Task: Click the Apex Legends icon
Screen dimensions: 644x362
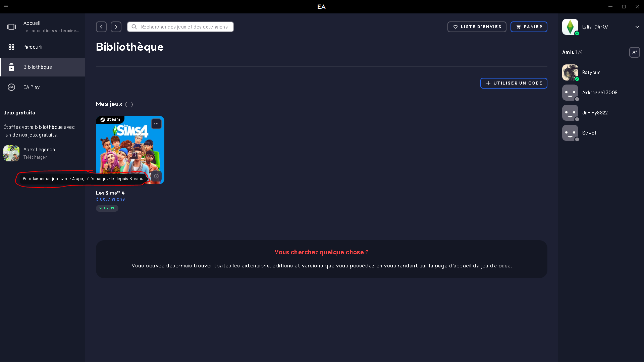Action: (11, 153)
